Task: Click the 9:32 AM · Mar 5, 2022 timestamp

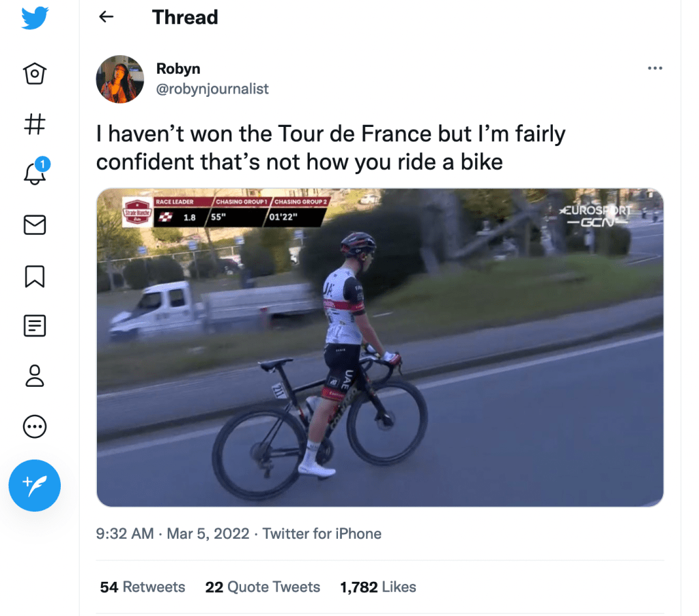Action: [173, 533]
